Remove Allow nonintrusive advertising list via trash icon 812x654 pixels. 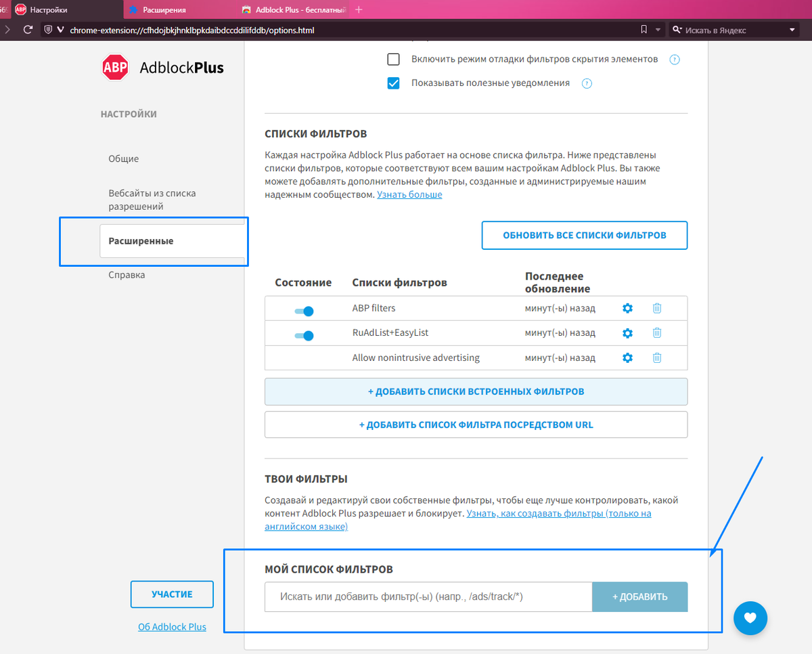coord(657,357)
